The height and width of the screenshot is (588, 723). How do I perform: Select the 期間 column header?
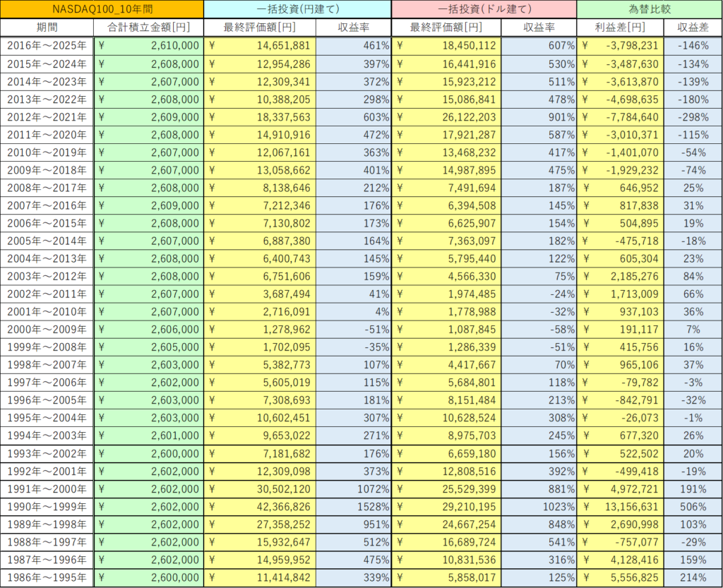click(47, 28)
